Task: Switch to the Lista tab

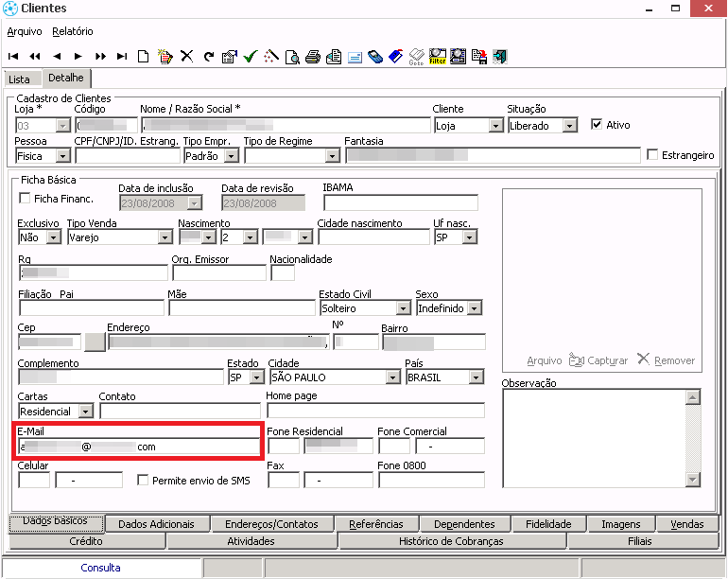Action: (19, 79)
